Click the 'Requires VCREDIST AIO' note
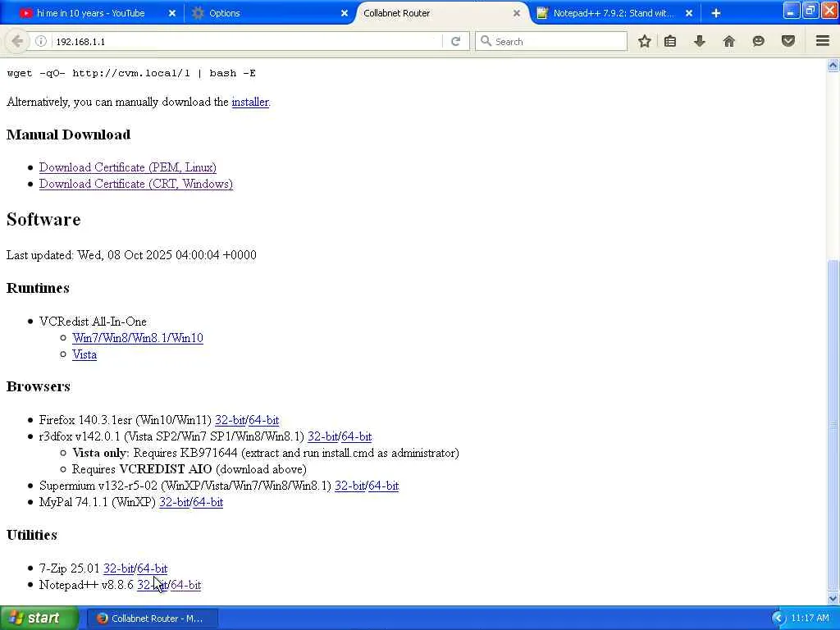This screenshot has height=630, width=840. tap(189, 469)
